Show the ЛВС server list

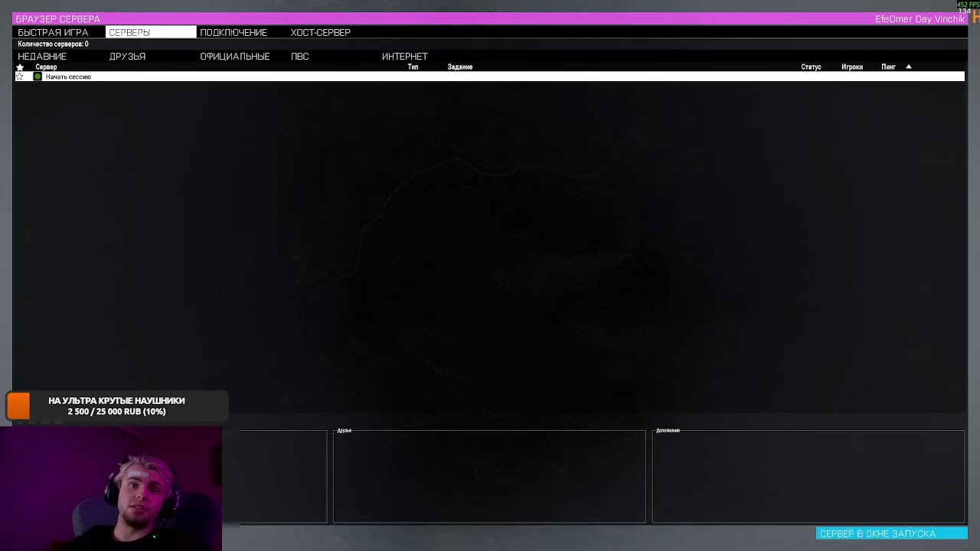pos(299,57)
